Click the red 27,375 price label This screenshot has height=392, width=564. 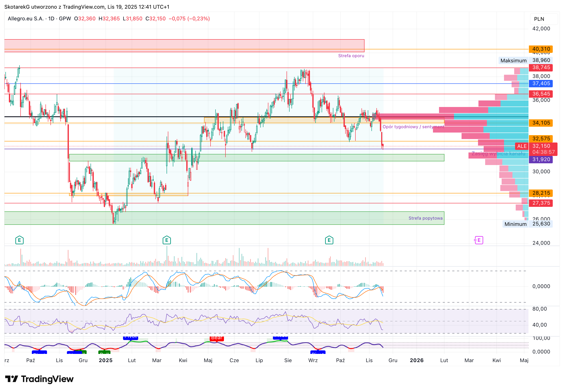541,203
